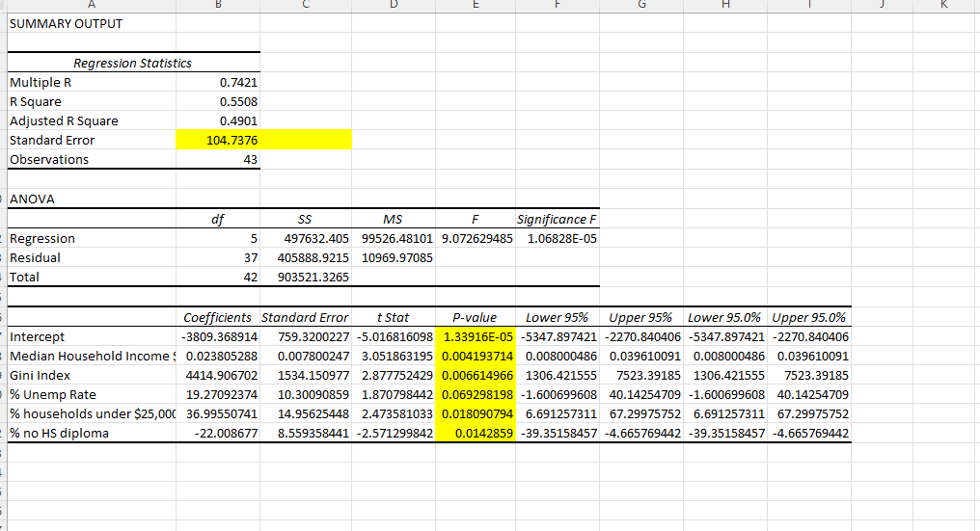This screenshot has width=980, height=531.
Task: Select % Unemp Rate p-value 0.069298198
Action: pos(476,395)
